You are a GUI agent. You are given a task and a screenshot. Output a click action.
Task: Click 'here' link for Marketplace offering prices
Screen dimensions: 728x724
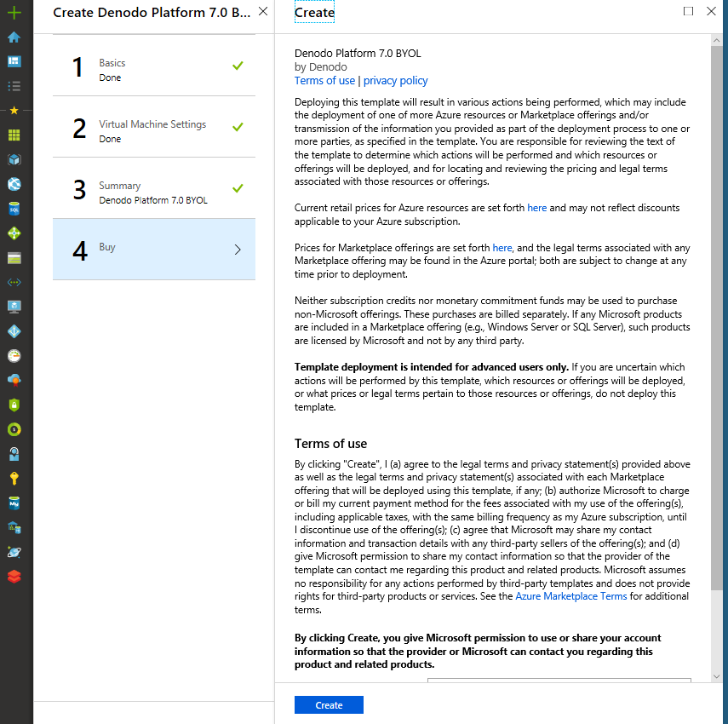[502, 248]
